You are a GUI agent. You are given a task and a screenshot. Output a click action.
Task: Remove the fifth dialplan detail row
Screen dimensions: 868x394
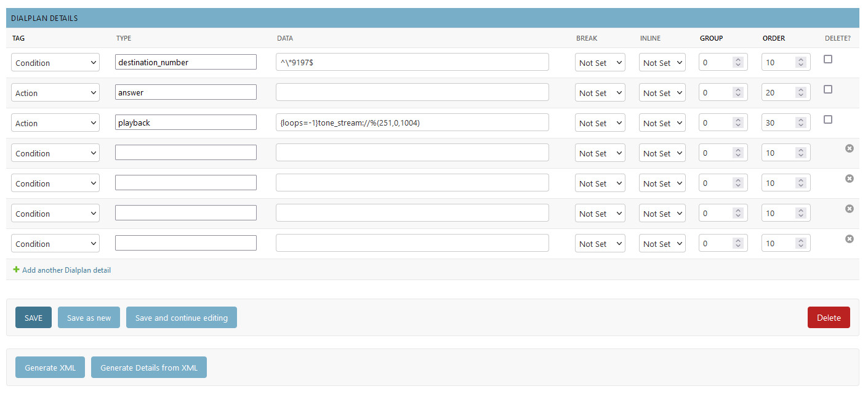(x=849, y=179)
